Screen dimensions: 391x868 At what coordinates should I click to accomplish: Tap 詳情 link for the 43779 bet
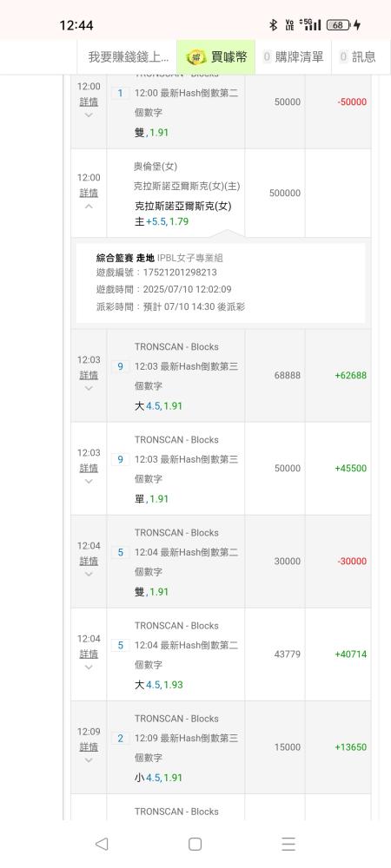89,654
